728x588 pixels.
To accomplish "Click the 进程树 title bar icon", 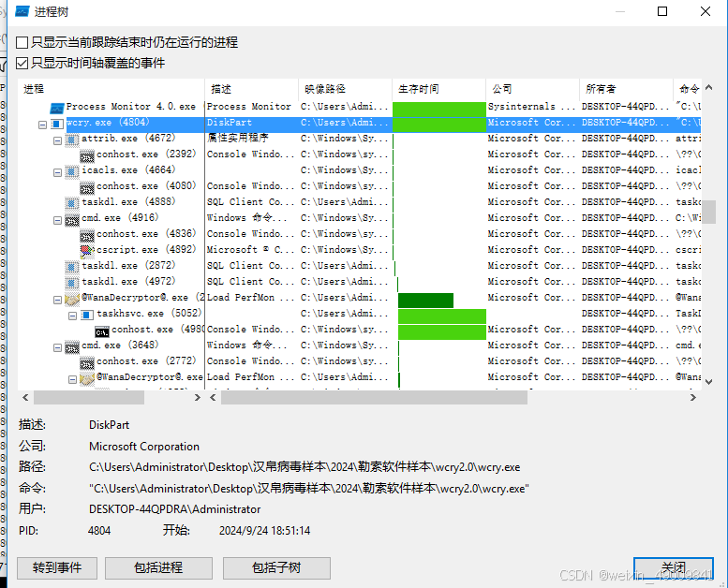I will point(22,11).
